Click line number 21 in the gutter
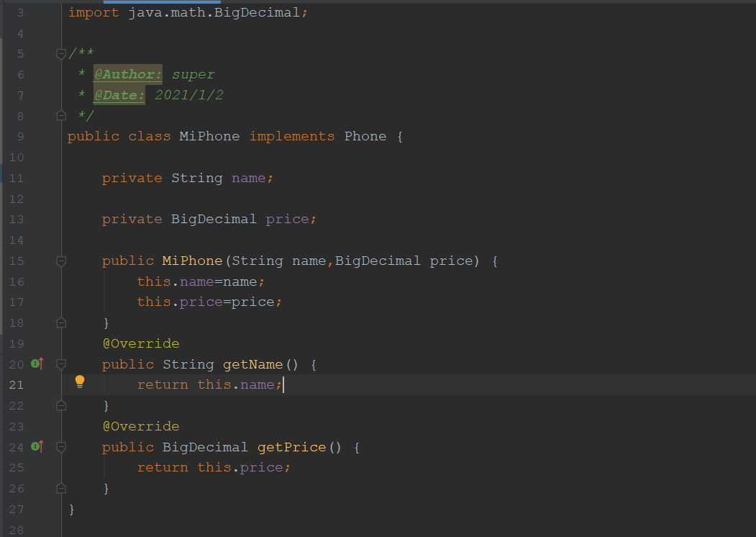 coord(17,385)
